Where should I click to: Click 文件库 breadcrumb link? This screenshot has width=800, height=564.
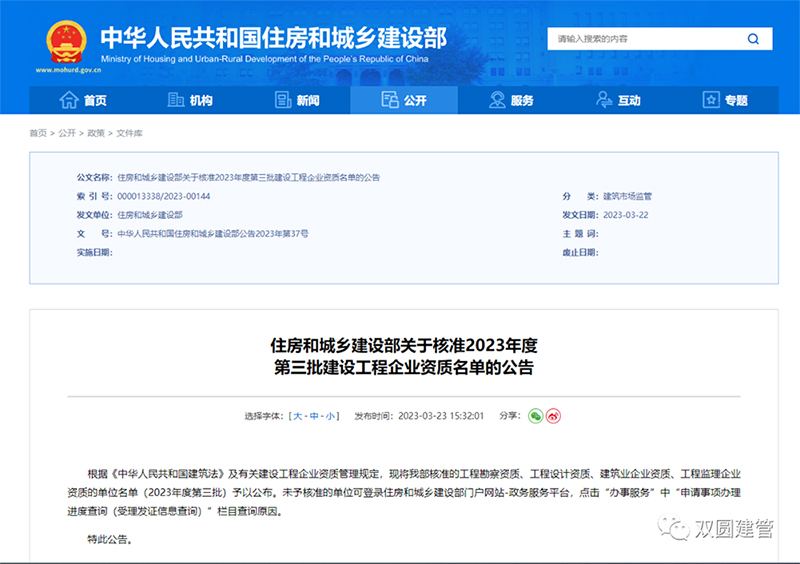pyautogui.click(x=129, y=133)
